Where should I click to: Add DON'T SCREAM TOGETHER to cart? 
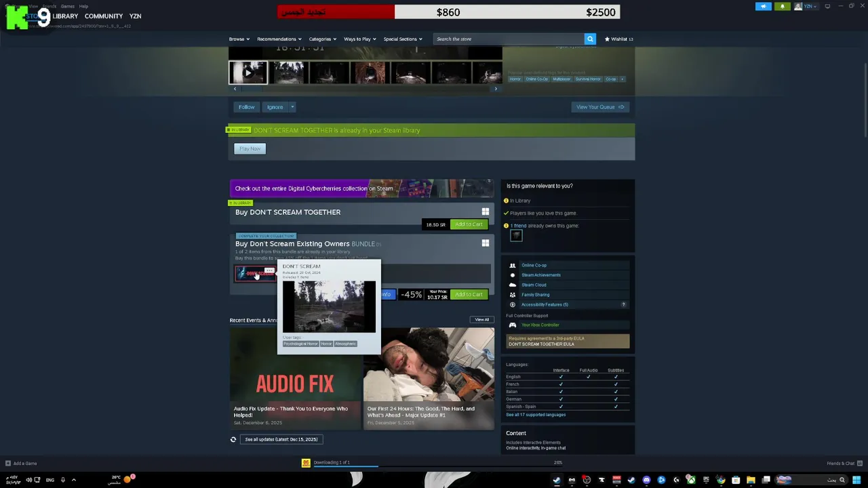(x=469, y=224)
